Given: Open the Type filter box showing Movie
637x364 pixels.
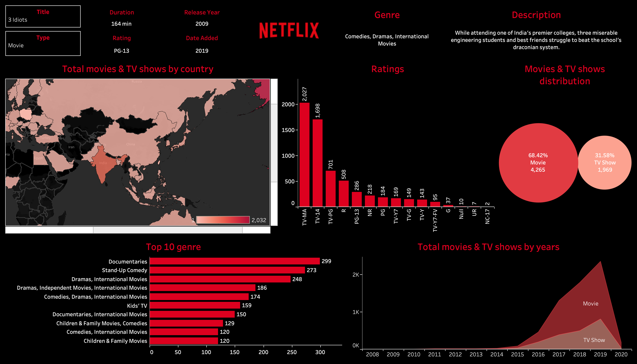Looking at the screenshot, I should click(43, 43).
